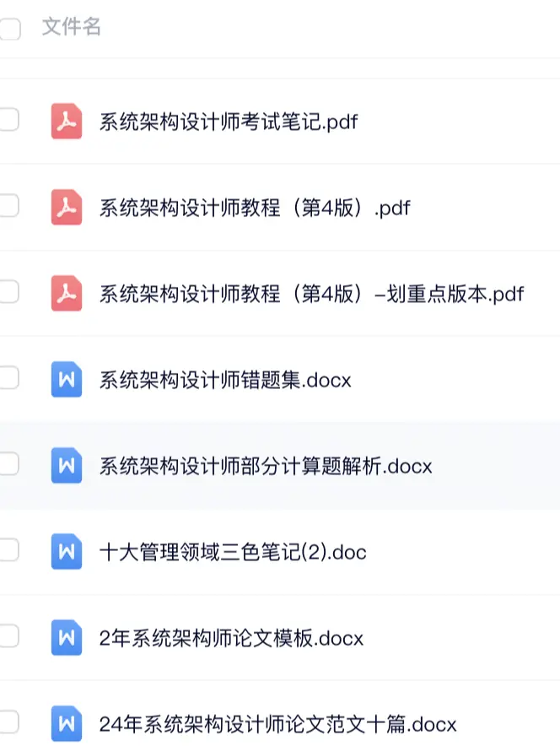Open 系统架构设计师考试笔记.pdf file name
The image size is (560, 746).
229,122
